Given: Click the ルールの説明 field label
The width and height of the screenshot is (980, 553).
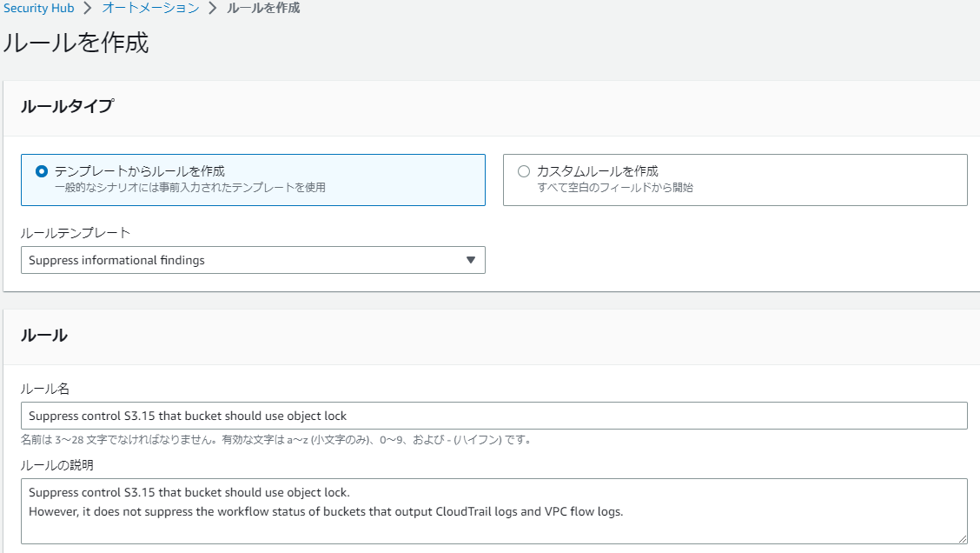Looking at the screenshot, I should pyautogui.click(x=56, y=465).
